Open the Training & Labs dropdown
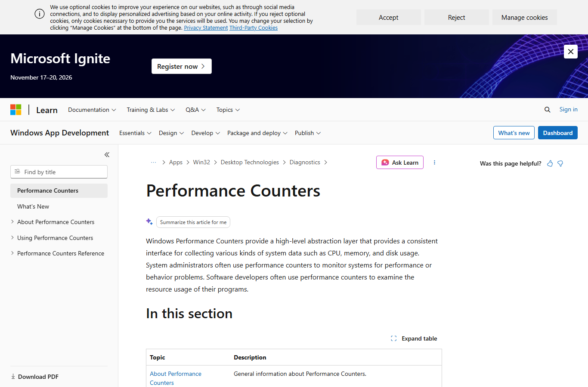 click(151, 110)
